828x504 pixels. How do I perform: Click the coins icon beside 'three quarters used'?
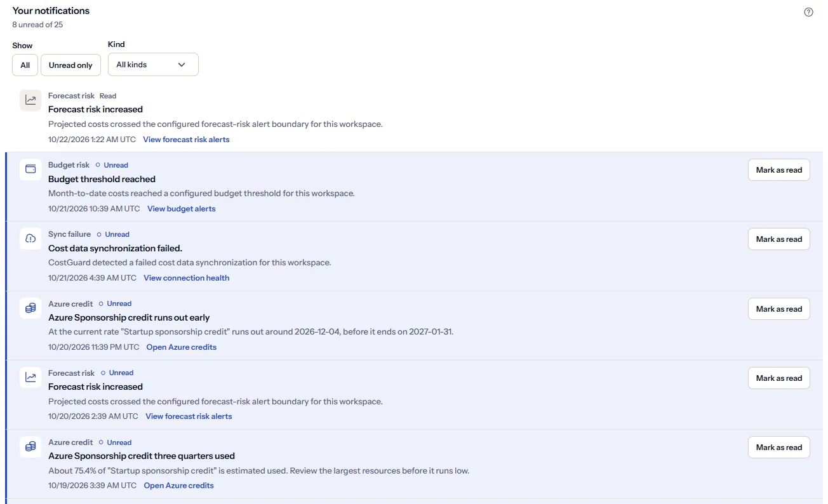click(30, 446)
